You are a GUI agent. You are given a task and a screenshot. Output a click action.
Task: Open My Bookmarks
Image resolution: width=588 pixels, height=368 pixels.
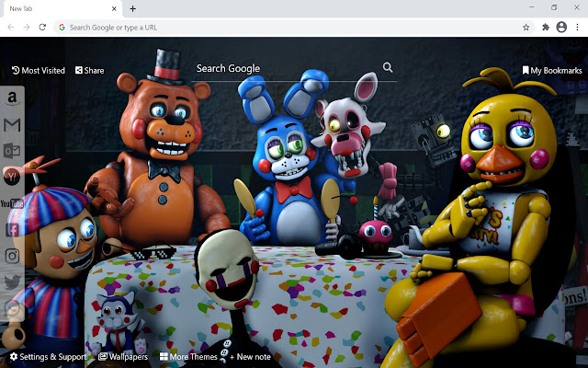click(552, 71)
